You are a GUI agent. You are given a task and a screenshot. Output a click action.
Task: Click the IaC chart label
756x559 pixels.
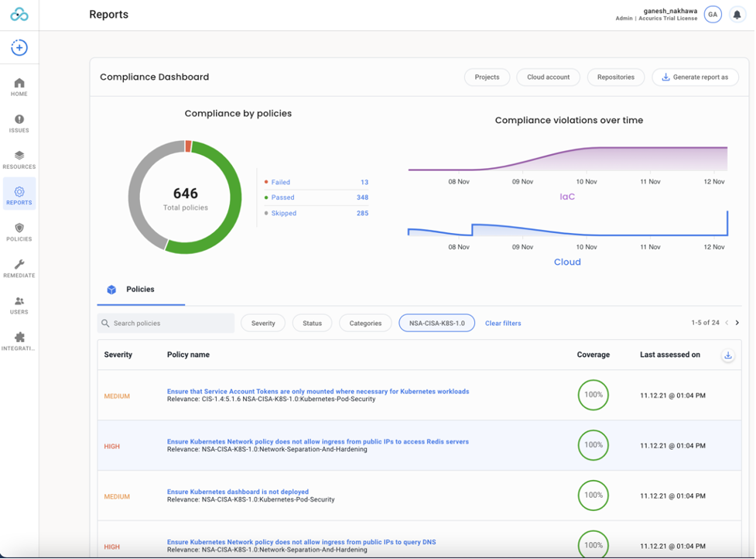coord(567,197)
